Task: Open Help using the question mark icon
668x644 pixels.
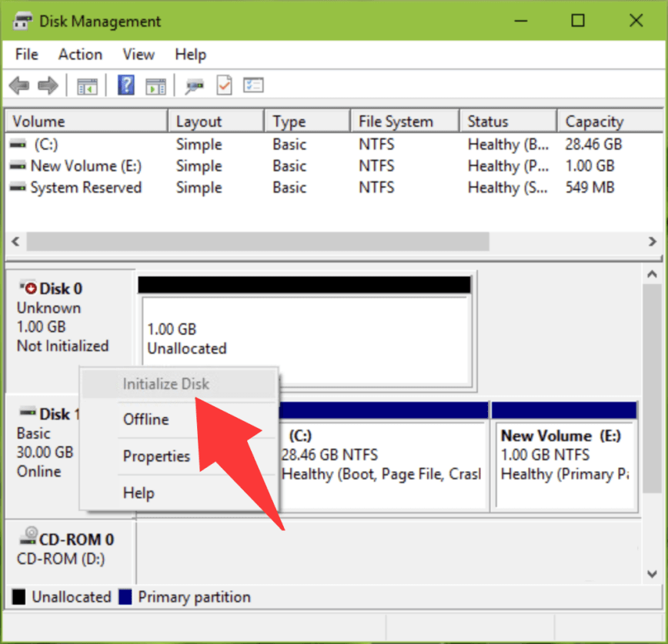Action: 125,85
